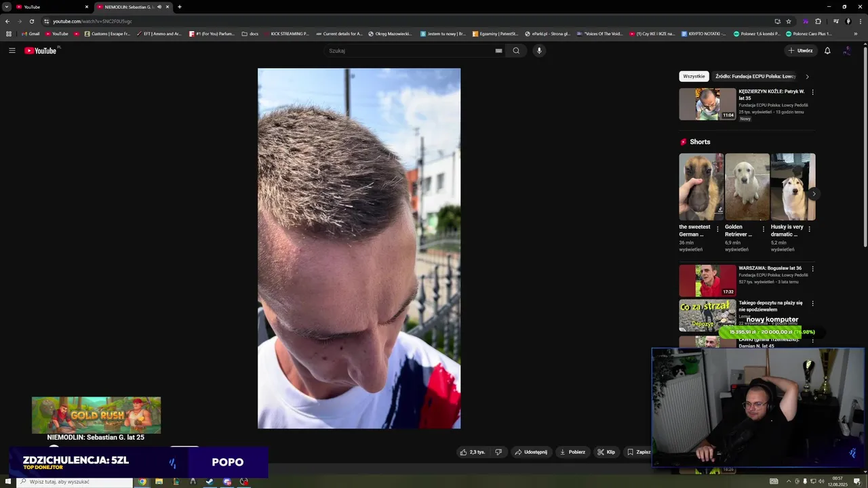Click the 'Pobierz' download button
The image size is (868, 488).
(x=572, y=452)
